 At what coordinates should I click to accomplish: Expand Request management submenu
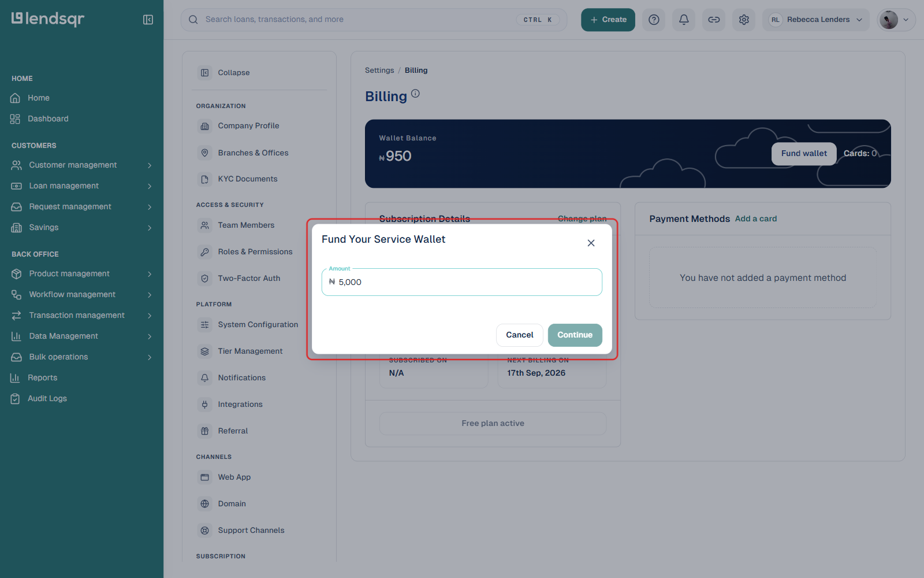150,207
